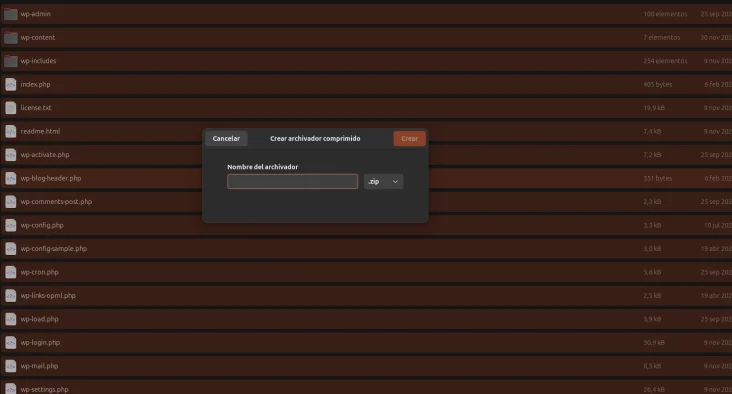Image resolution: width=732 pixels, height=394 pixels.
Task: Focus the Nombre del archivador text field
Action: pyautogui.click(x=293, y=182)
